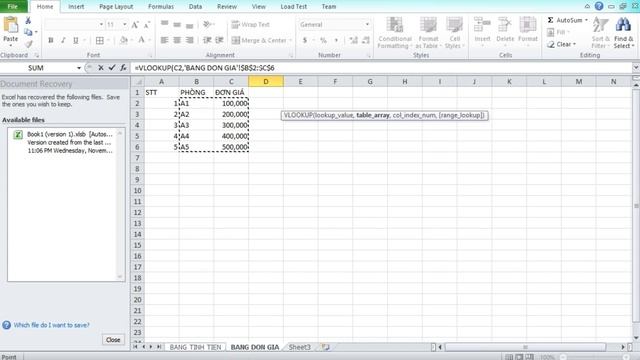The image size is (640, 360).
Task: Click row 10 header
Action: tap(138, 191)
